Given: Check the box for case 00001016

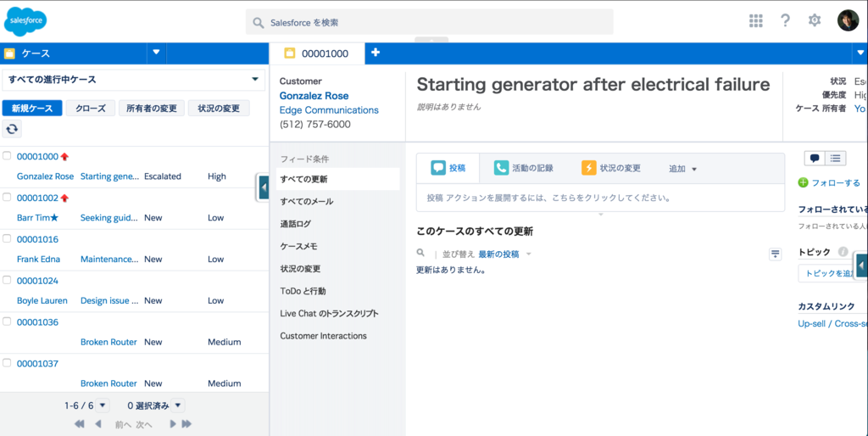Looking at the screenshot, I should pos(7,238).
